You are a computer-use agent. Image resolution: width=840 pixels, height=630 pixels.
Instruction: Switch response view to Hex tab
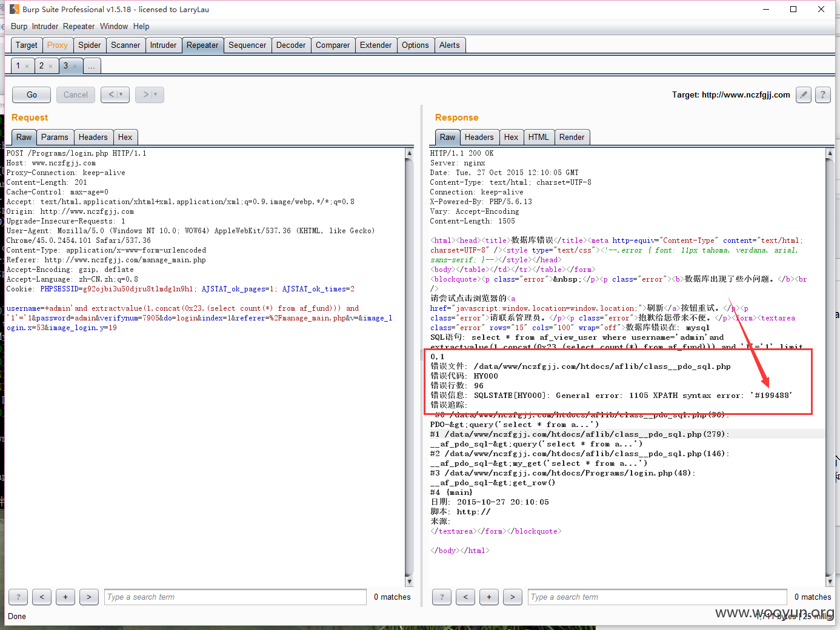(512, 137)
